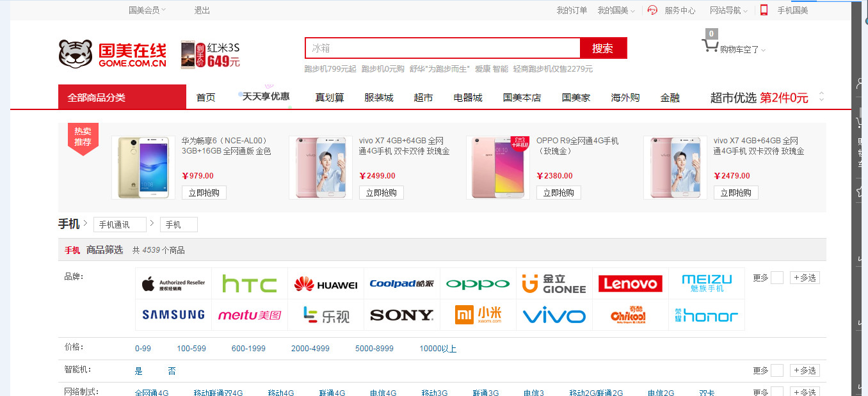Filter by LeEco 乐视 brand logo
The image size is (868, 396).
(326, 315)
